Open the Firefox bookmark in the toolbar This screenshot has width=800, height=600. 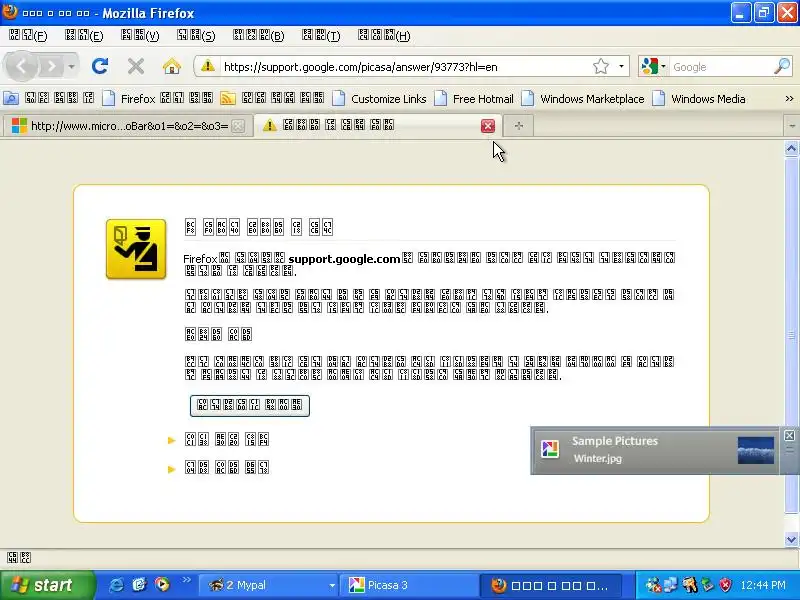[x=158, y=98]
